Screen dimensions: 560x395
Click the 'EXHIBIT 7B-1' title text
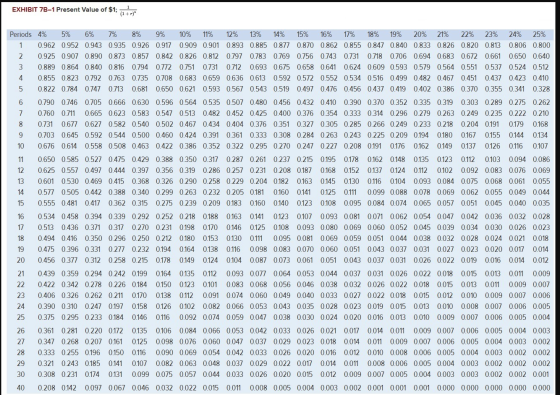point(34,10)
